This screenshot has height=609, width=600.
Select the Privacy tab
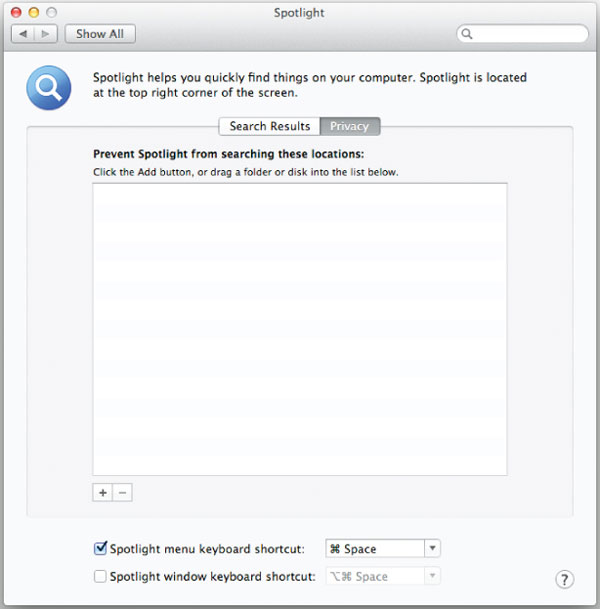coord(350,126)
